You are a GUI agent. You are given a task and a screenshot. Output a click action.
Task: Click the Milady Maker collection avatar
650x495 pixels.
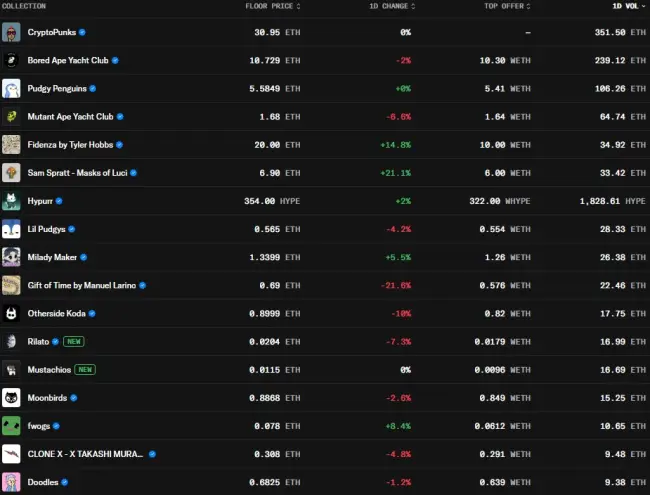click(11, 257)
